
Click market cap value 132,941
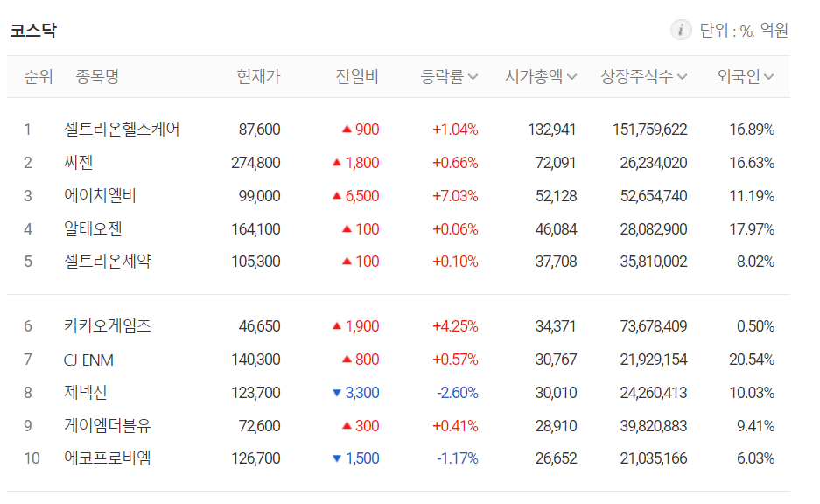pyautogui.click(x=551, y=129)
